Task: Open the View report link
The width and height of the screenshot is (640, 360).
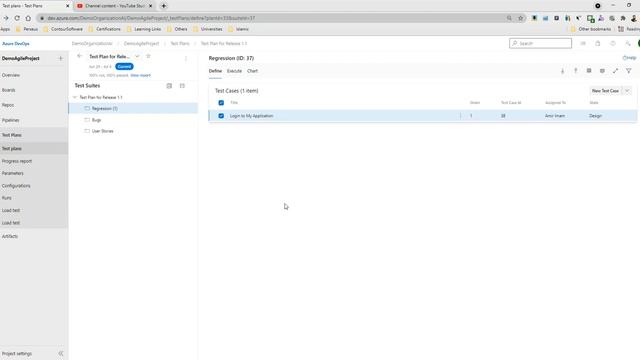Action: point(140,76)
